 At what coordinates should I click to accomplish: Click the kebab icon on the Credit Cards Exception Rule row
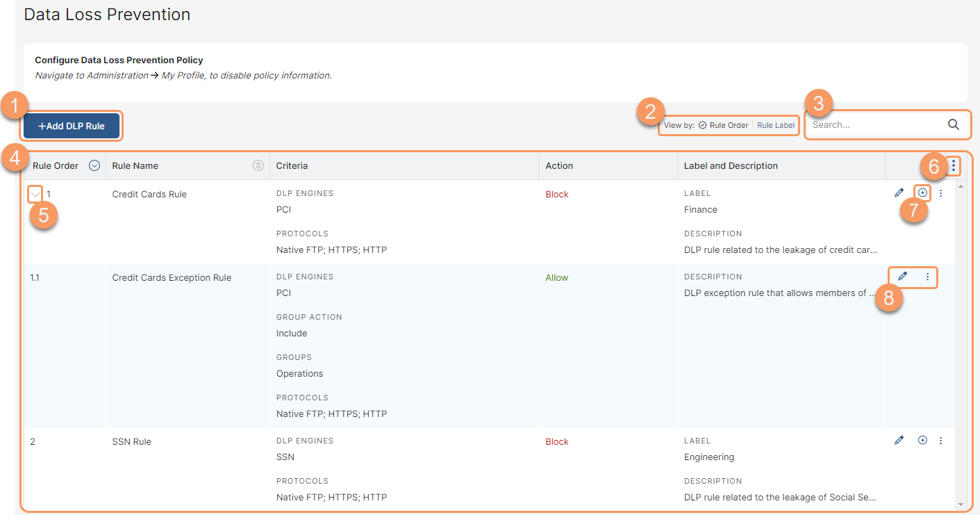point(927,277)
